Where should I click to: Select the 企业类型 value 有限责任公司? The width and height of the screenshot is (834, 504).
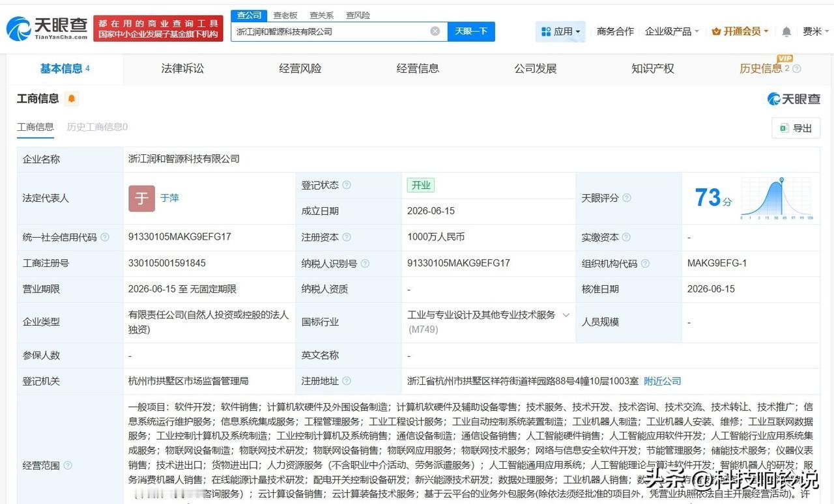pyautogui.click(x=208, y=322)
